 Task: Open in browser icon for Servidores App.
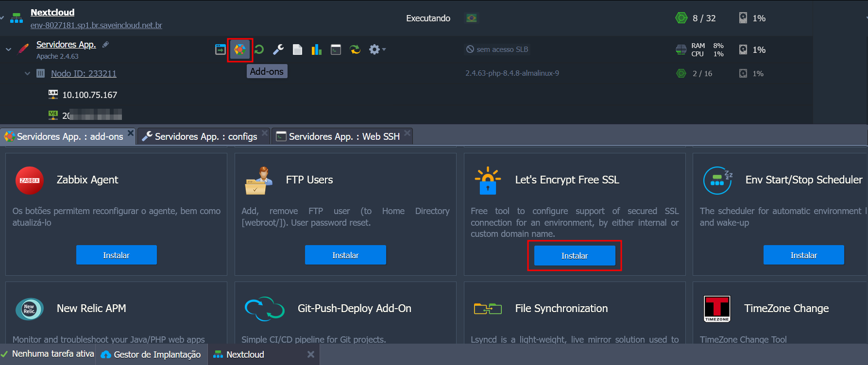pyautogui.click(x=220, y=50)
